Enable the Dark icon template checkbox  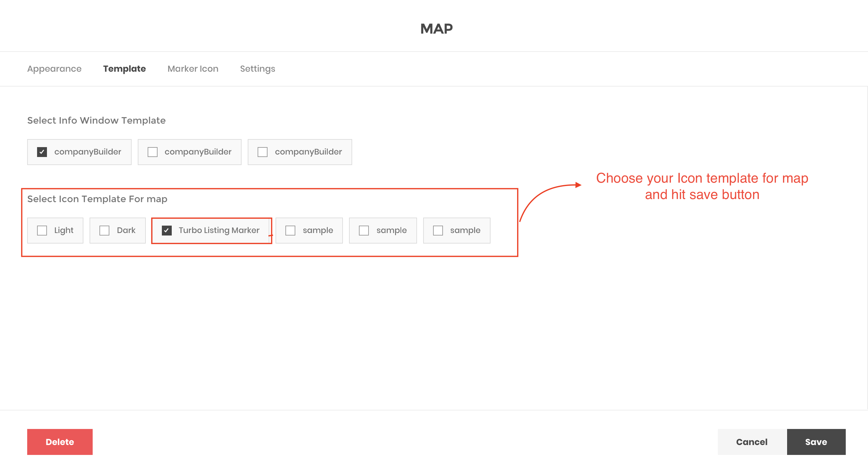tap(104, 231)
